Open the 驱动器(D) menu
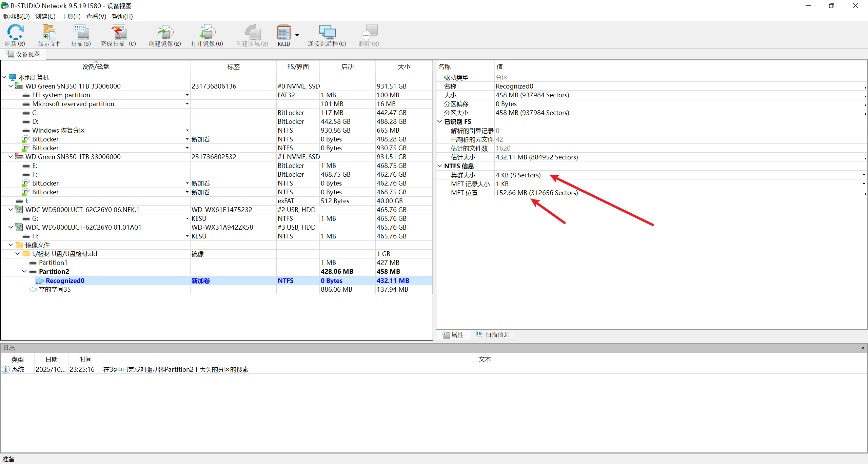The width and height of the screenshot is (868, 464). click(16, 16)
